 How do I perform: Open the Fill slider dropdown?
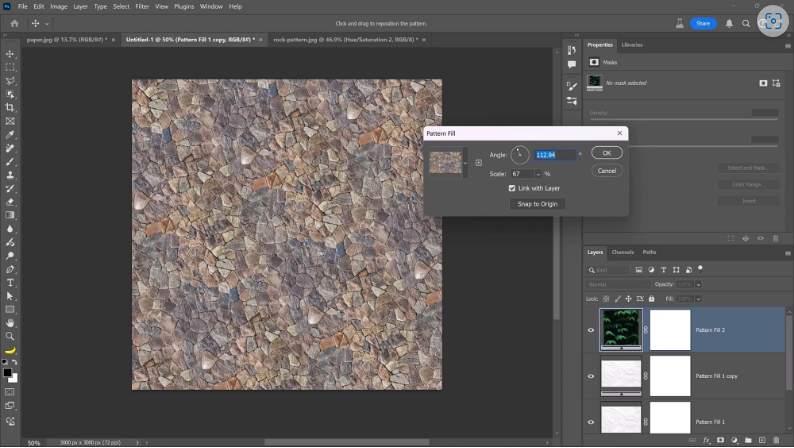tap(699, 299)
